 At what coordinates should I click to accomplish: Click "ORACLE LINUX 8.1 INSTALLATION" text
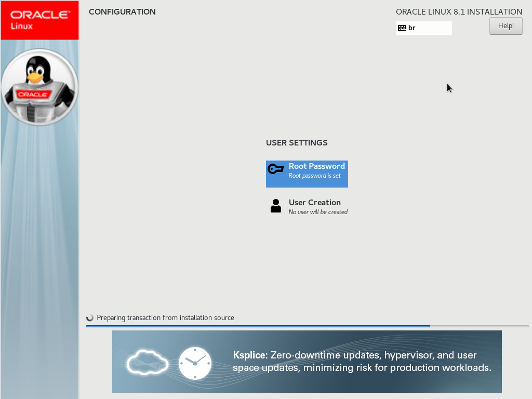(459, 12)
